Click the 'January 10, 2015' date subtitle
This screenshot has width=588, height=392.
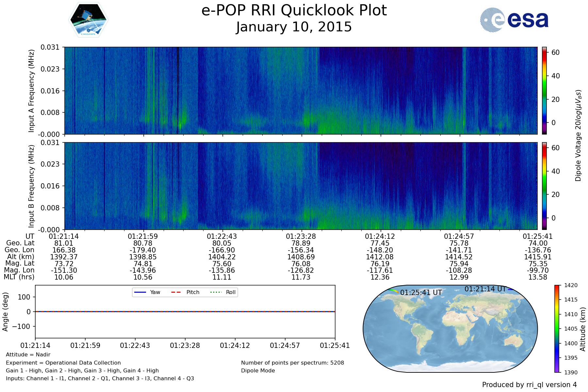click(x=294, y=27)
